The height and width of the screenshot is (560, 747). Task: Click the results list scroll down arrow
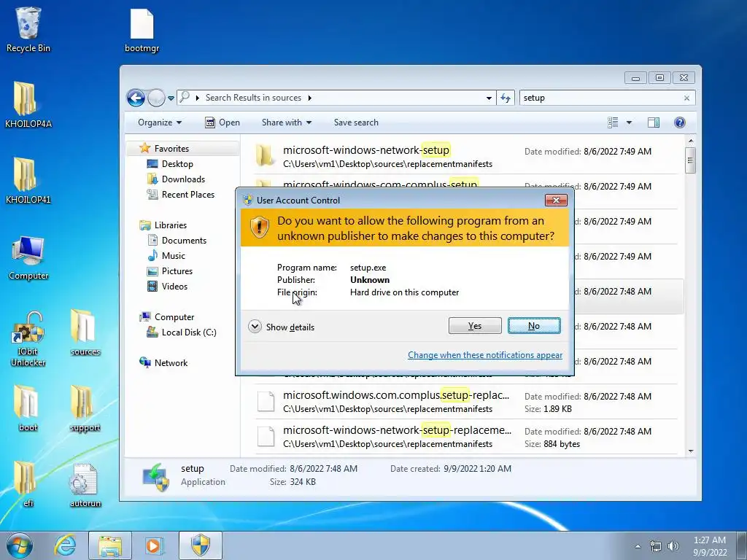coord(691,451)
